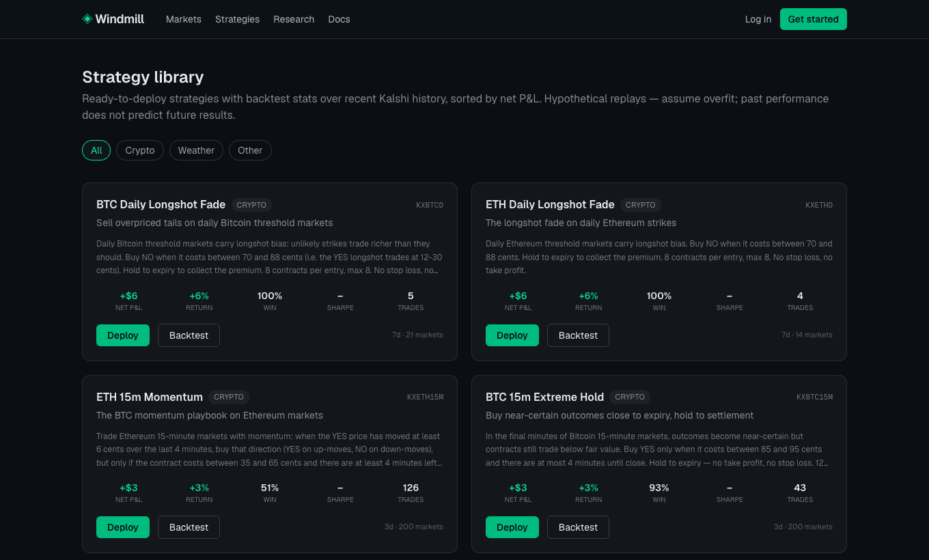This screenshot has height=560, width=929.
Task: Click the Strategy library heading
Action: click(x=143, y=76)
